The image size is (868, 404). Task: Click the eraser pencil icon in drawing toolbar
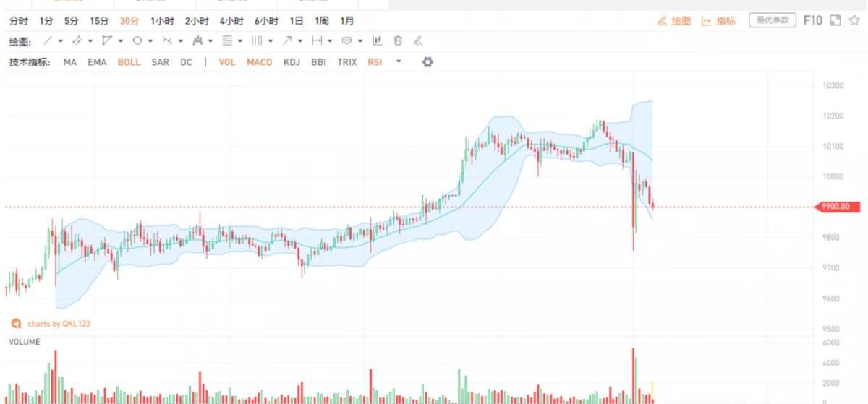tap(417, 41)
